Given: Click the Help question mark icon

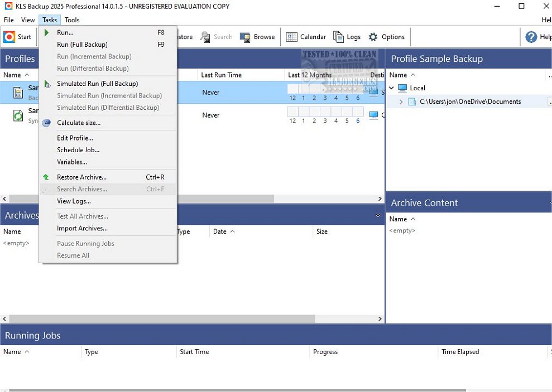Looking at the screenshot, I should 531,37.
